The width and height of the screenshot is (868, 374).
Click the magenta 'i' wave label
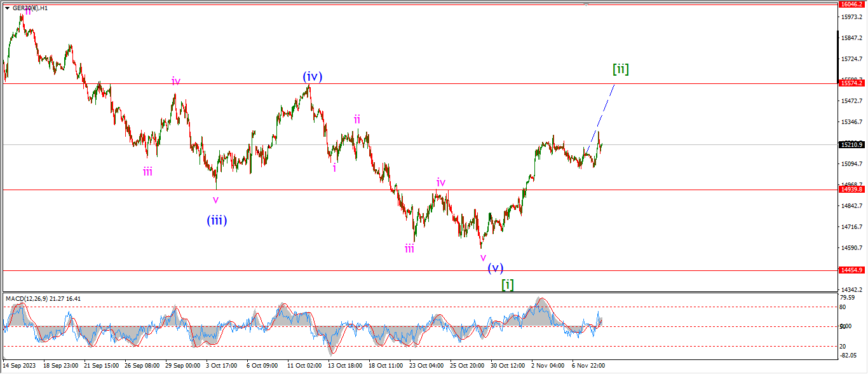tap(334, 168)
